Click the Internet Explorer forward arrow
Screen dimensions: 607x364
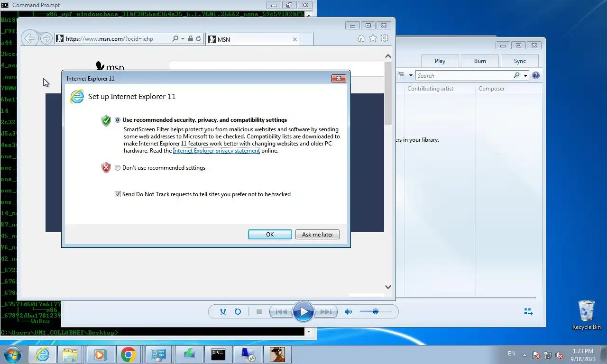coord(46,39)
